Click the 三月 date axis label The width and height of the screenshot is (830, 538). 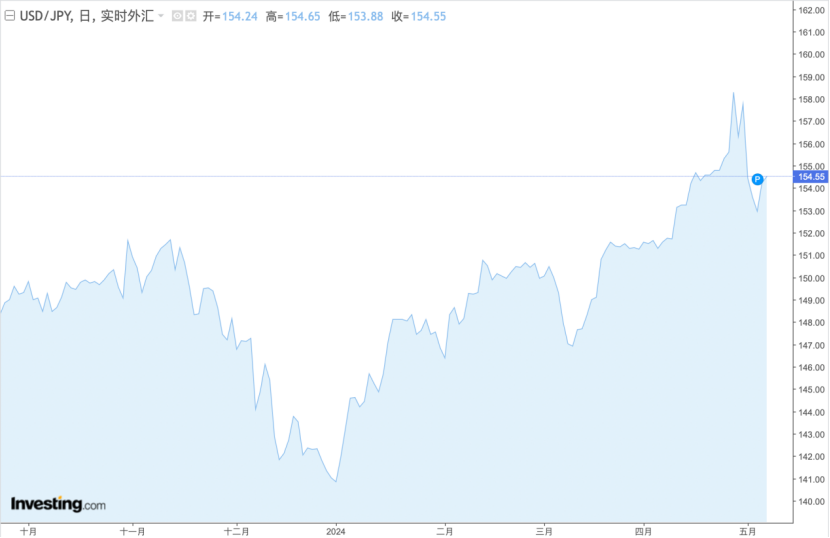click(544, 531)
